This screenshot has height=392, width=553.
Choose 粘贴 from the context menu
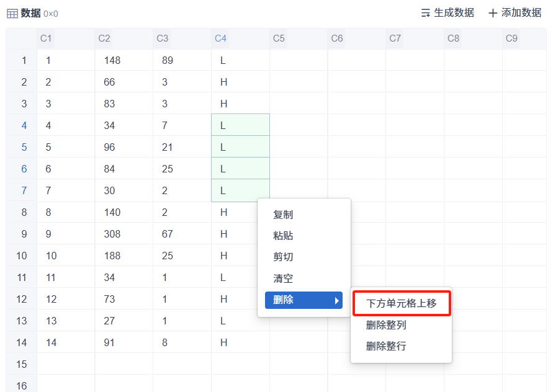click(x=283, y=236)
